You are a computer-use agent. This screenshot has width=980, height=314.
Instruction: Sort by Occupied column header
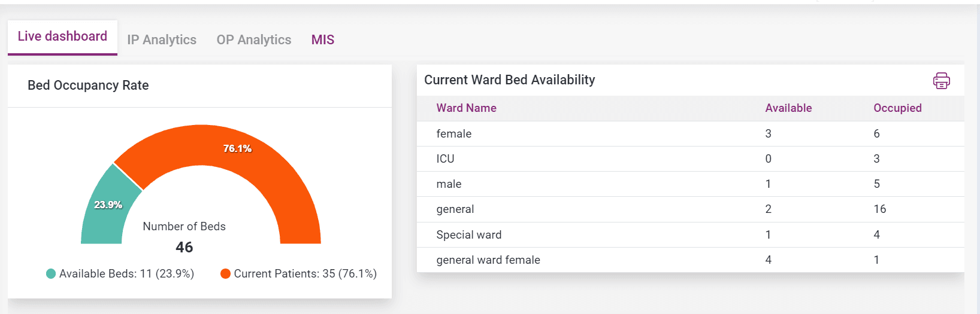click(x=897, y=108)
